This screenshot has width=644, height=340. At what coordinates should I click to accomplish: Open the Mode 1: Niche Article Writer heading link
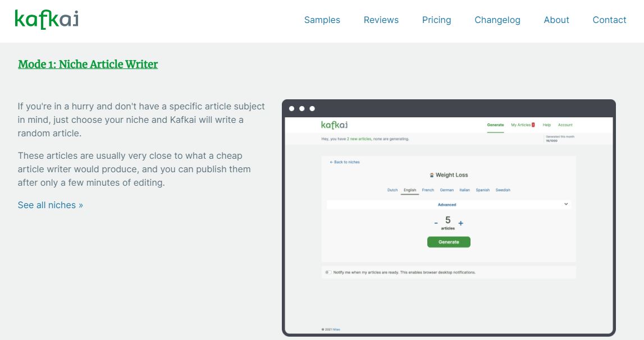(x=88, y=64)
